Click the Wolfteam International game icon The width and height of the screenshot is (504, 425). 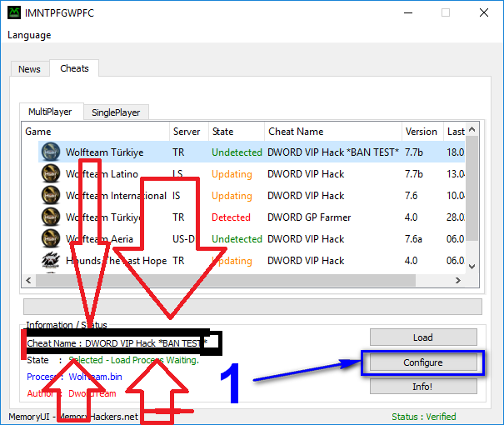pyautogui.click(x=51, y=196)
